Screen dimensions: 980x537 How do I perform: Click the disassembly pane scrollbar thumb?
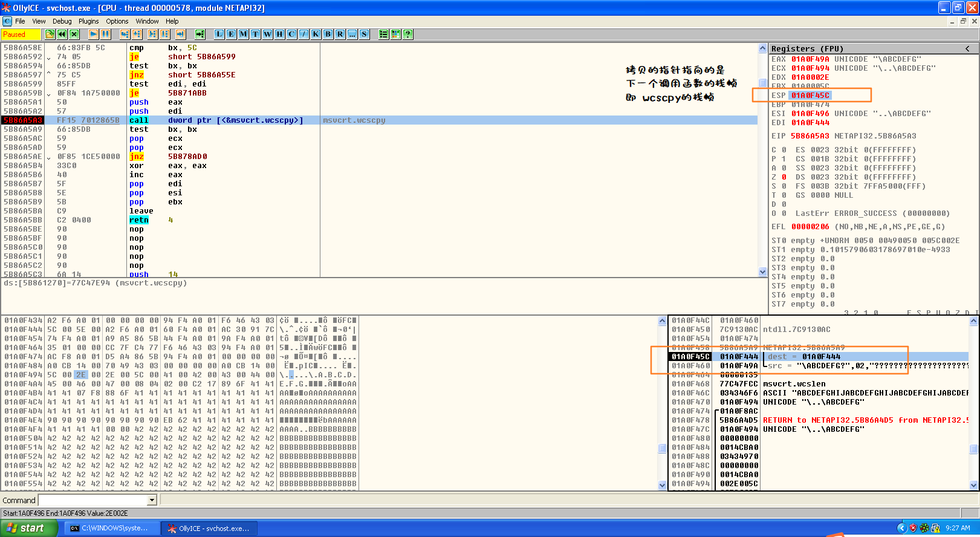pyautogui.click(x=762, y=83)
